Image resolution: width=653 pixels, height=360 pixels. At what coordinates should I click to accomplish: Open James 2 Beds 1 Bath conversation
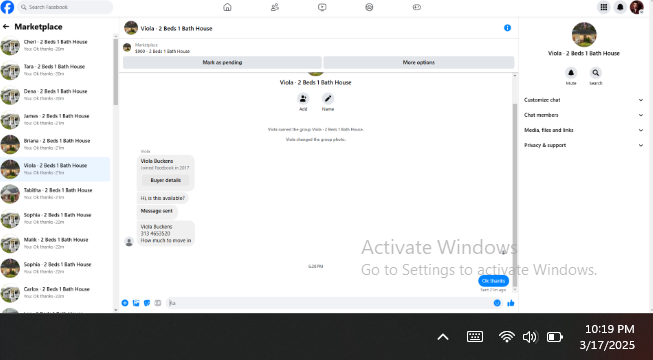pyautogui.click(x=55, y=120)
